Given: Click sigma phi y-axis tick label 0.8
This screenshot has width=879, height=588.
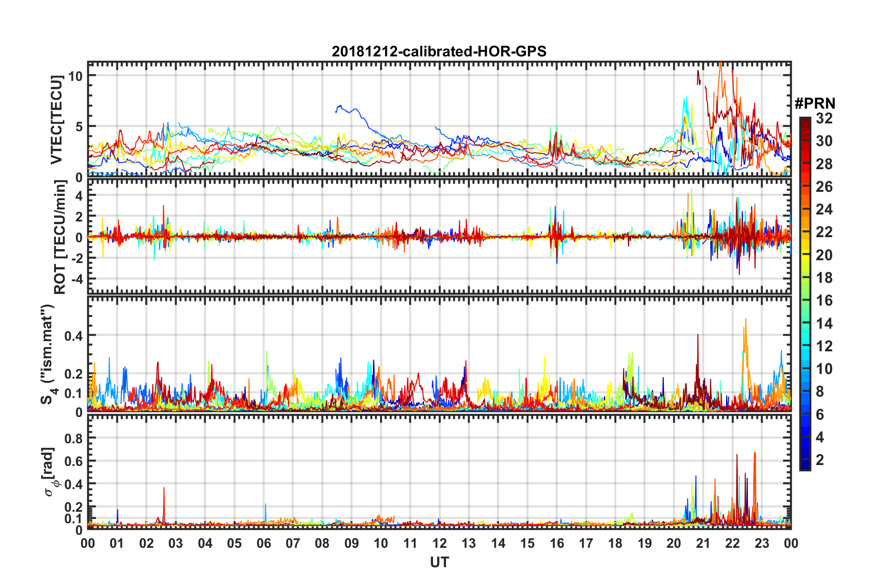Looking at the screenshot, I should click(73, 438).
